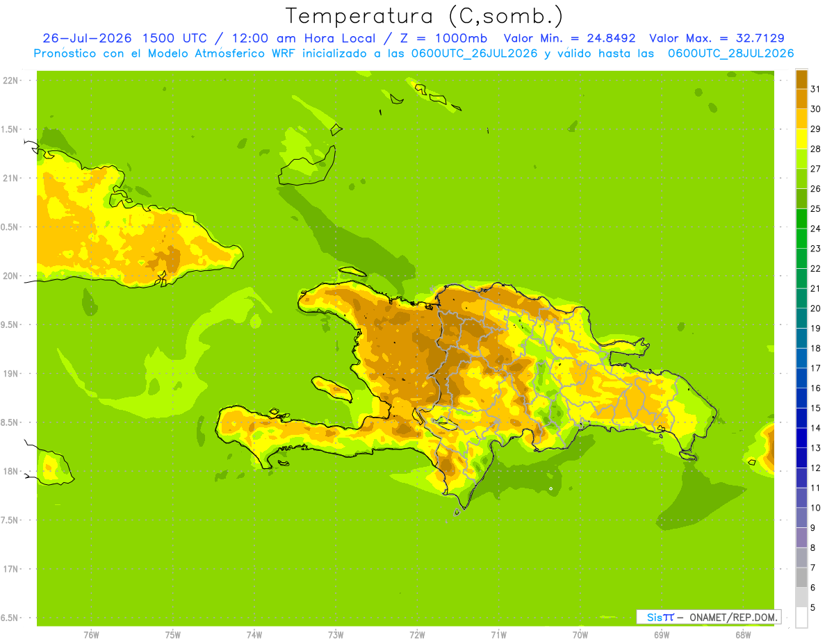The height and width of the screenshot is (644, 834).
Task: Click the 72W longitude axis label
Action: [417, 634]
